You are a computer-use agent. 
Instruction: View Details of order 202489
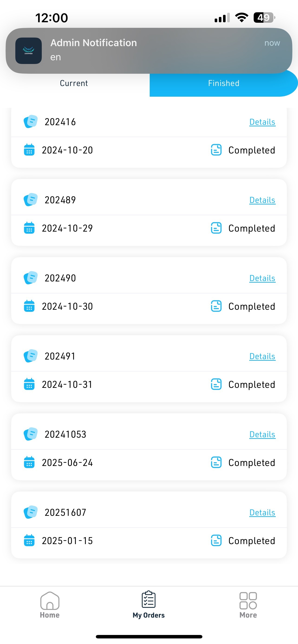tap(262, 200)
